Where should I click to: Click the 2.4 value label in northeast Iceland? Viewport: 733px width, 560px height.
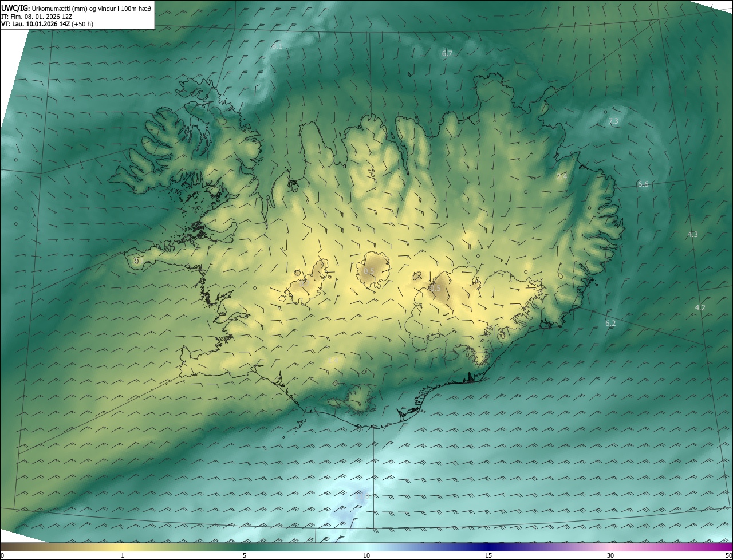(x=562, y=176)
